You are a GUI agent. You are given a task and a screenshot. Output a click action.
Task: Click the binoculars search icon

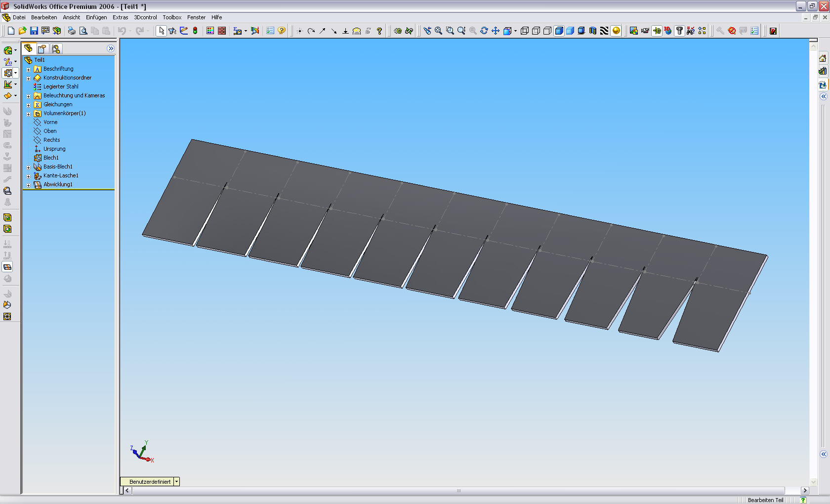point(691,31)
